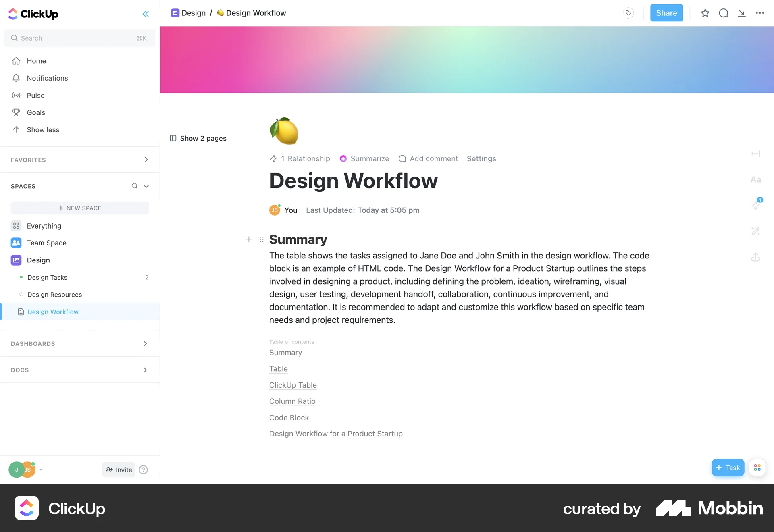Image resolution: width=774 pixels, height=532 pixels.
Task: Expand the Docs section chevron
Action: 145,370
